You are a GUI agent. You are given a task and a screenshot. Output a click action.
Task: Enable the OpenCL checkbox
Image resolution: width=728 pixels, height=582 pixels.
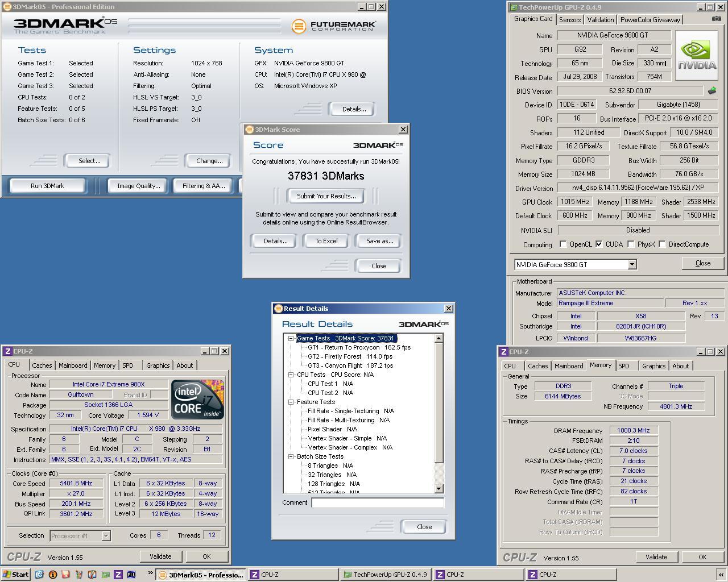[563, 244]
